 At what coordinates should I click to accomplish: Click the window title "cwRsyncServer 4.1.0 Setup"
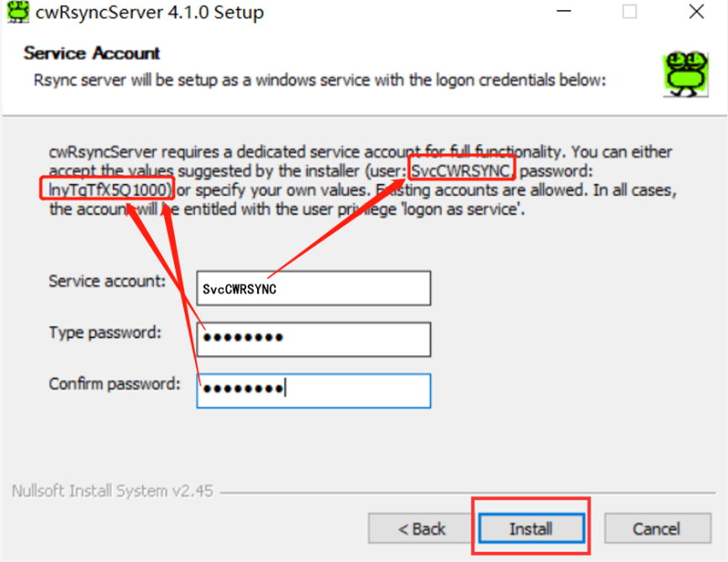150,13
